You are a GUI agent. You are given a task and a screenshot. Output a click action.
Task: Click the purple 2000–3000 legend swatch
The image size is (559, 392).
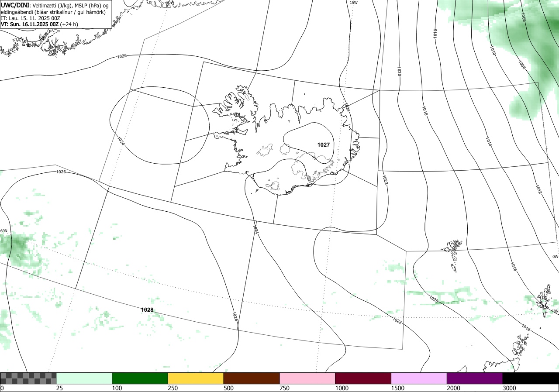(x=475, y=378)
